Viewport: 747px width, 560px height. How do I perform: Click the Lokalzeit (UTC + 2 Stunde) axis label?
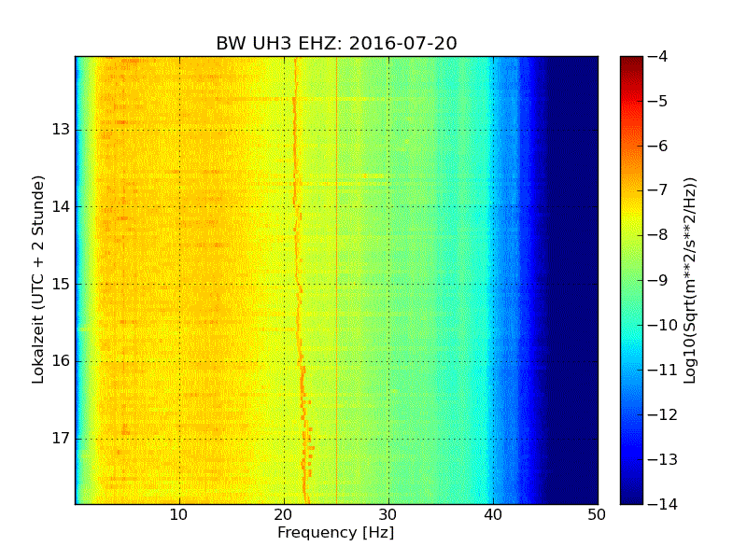[38, 279]
